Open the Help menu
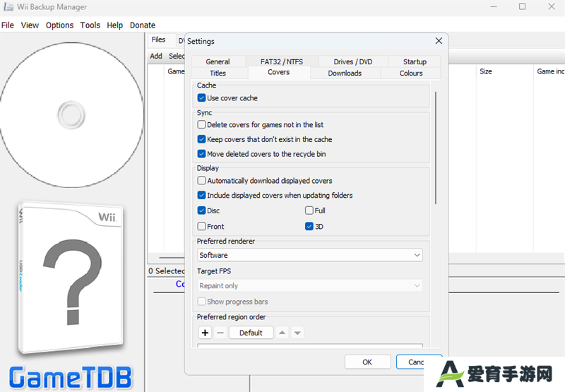The height and width of the screenshot is (392, 565). point(114,25)
